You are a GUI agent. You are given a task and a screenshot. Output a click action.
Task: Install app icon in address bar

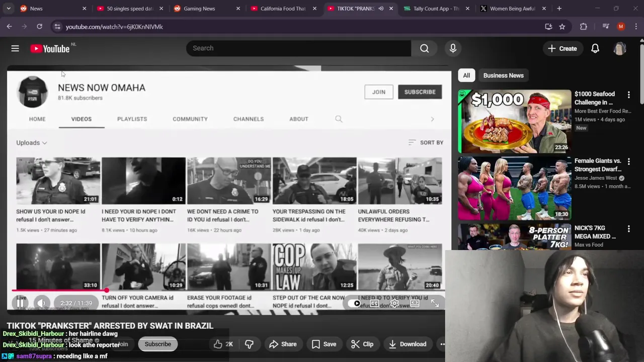click(548, 27)
